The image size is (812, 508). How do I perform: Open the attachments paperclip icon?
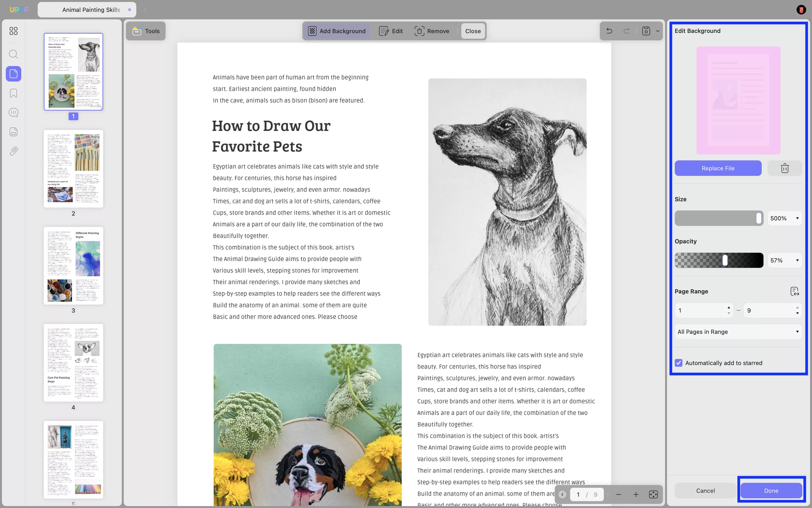point(14,151)
